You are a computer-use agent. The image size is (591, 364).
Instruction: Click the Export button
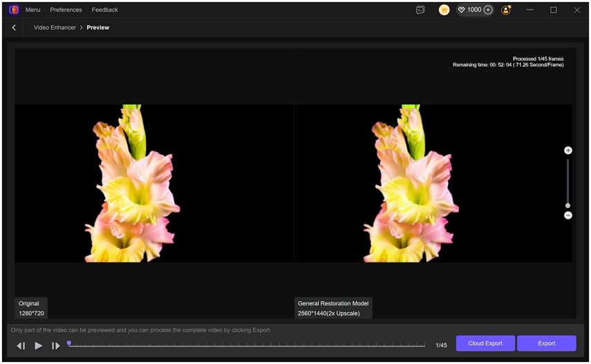tap(546, 343)
